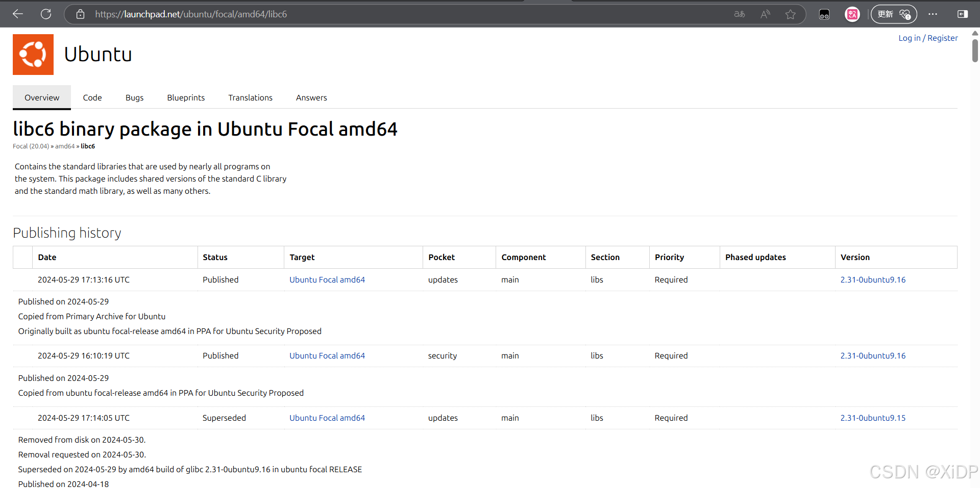Activate the read aloud icon
This screenshot has width=980, height=488.
click(x=765, y=14)
